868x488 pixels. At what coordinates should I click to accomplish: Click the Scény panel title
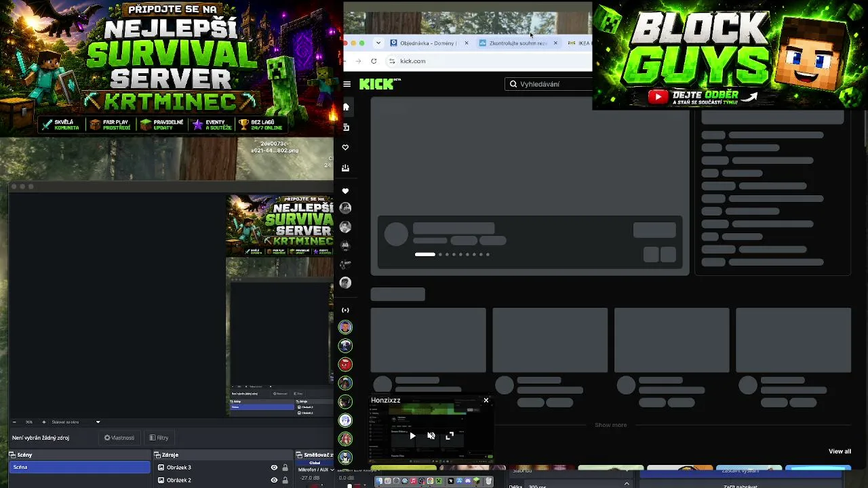point(24,455)
